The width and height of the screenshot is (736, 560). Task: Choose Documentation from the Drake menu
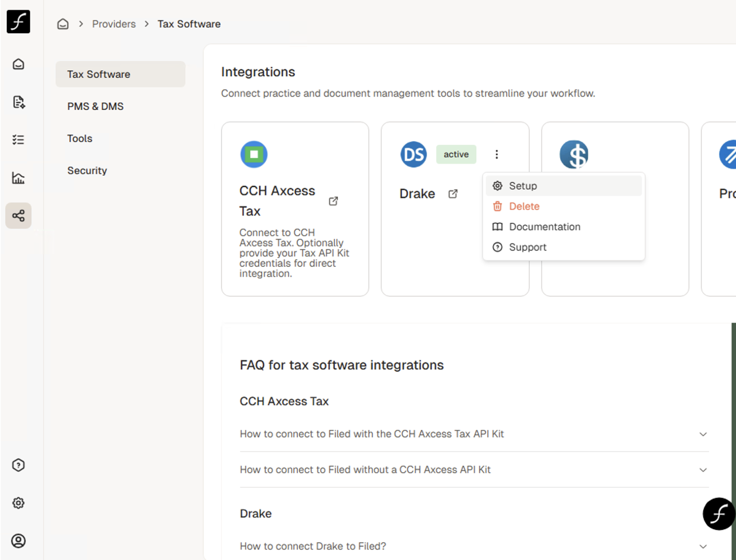tap(564, 227)
